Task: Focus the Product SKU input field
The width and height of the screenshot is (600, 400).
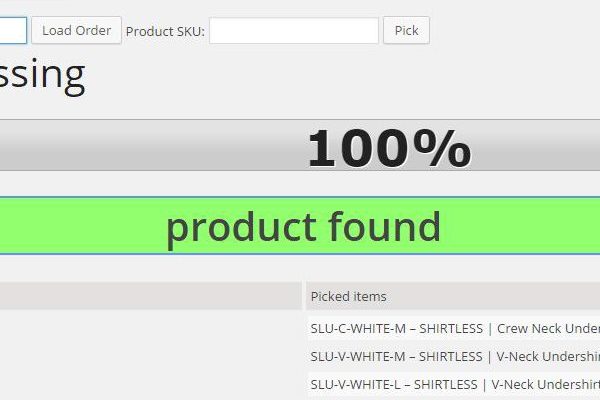Action: click(293, 30)
